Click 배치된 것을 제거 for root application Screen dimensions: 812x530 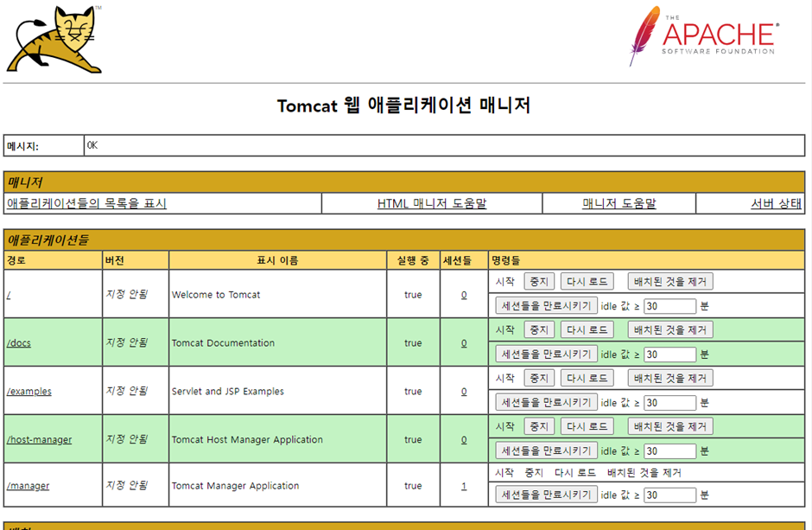[x=670, y=281]
